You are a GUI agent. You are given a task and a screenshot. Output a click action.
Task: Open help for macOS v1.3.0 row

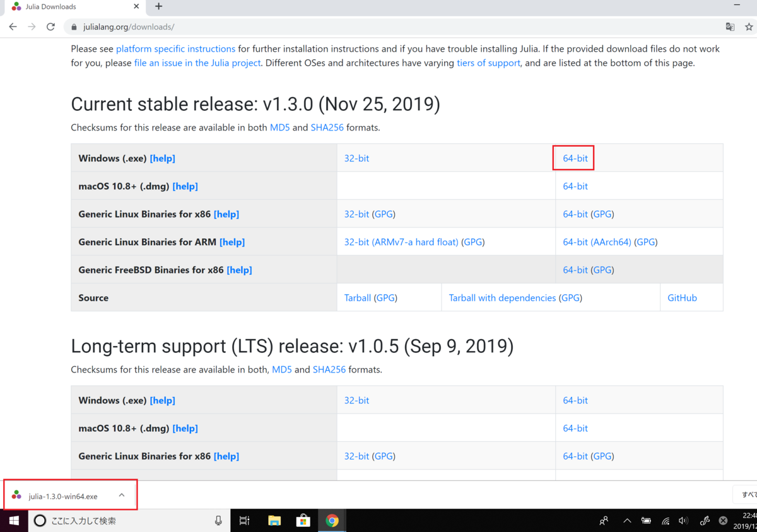(185, 186)
